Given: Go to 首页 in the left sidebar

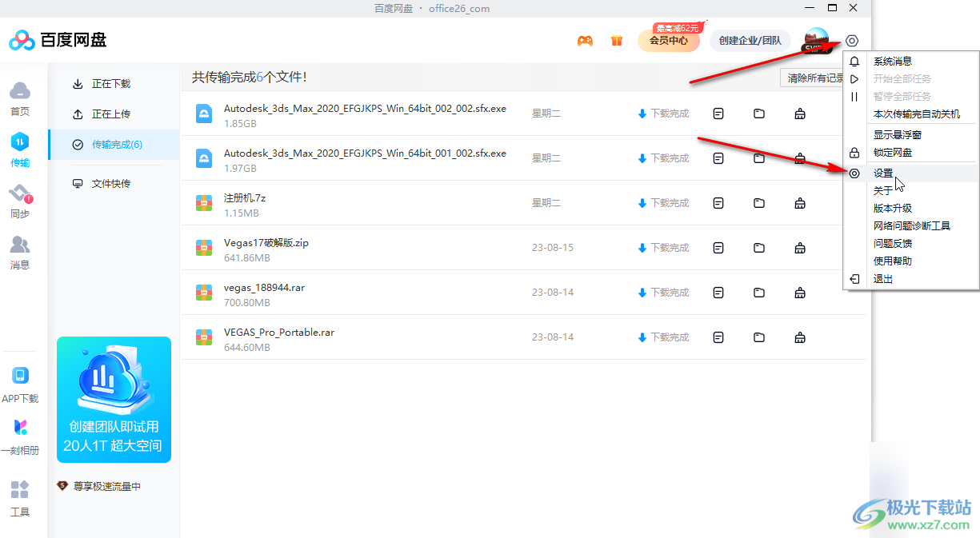Looking at the screenshot, I should point(20,98).
